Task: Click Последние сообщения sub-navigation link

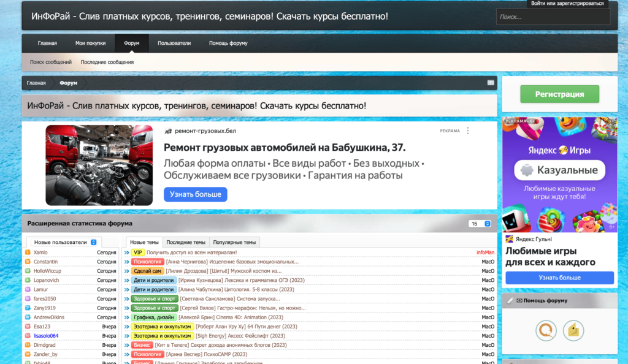Action: [107, 62]
